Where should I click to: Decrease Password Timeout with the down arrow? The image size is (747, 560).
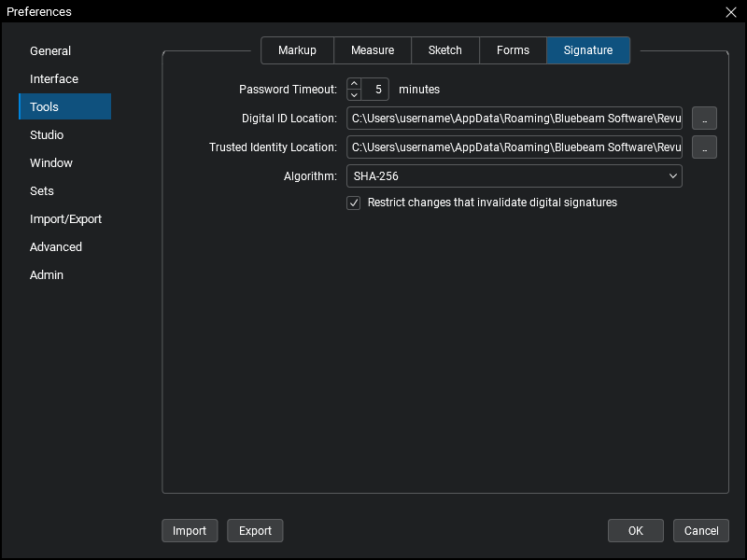[354, 93]
